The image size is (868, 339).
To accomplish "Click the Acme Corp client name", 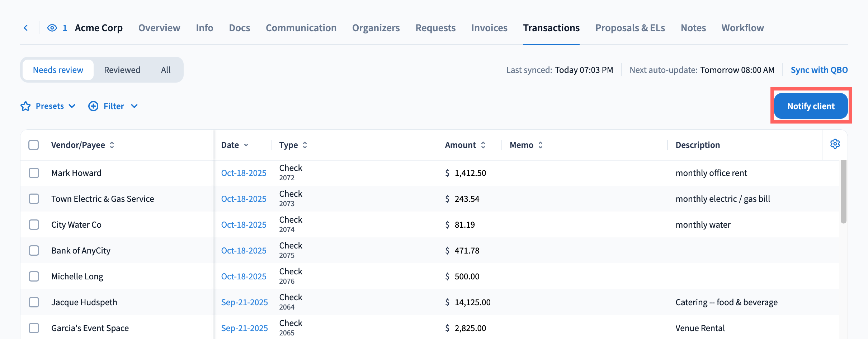I will [x=99, y=28].
